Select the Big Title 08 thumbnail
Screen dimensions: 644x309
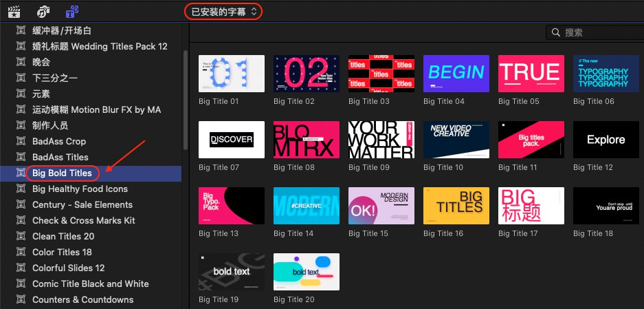(307, 140)
